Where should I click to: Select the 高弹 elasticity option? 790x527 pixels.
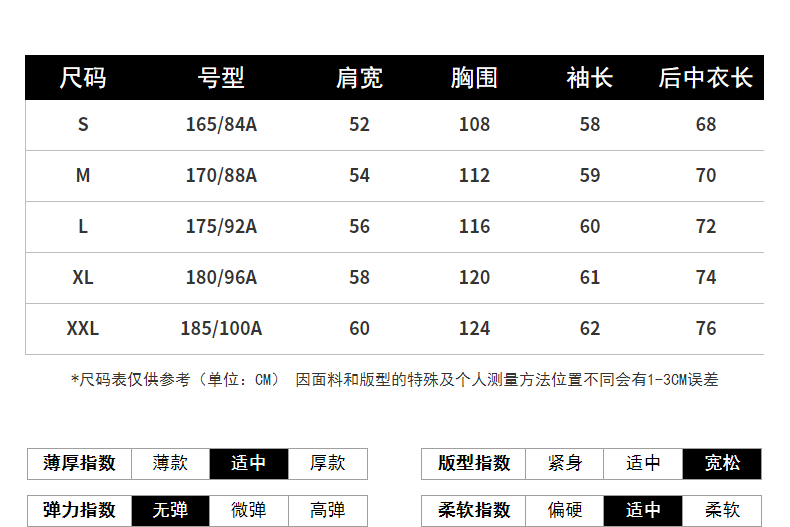tap(328, 510)
